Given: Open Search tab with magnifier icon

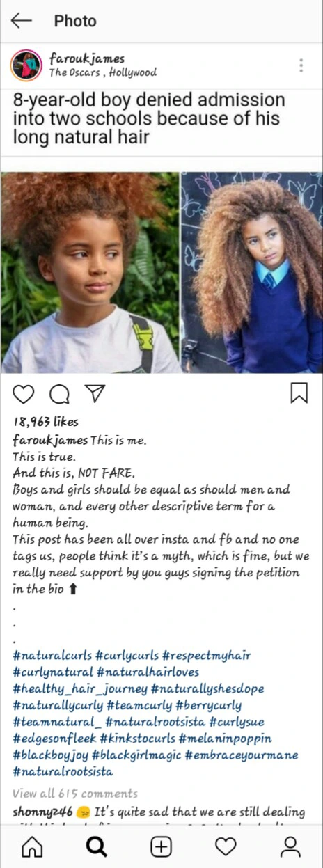Looking at the screenshot, I should (x=96, y=846).
